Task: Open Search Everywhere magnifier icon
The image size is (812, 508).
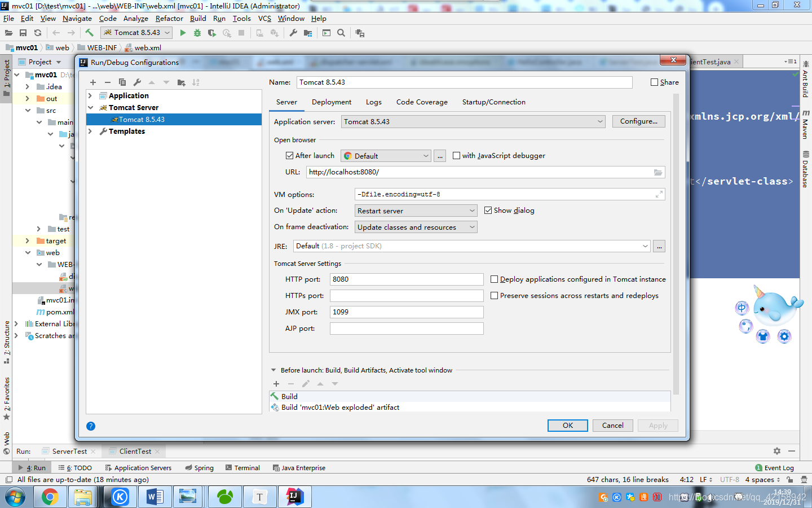Action: point(341,33)
